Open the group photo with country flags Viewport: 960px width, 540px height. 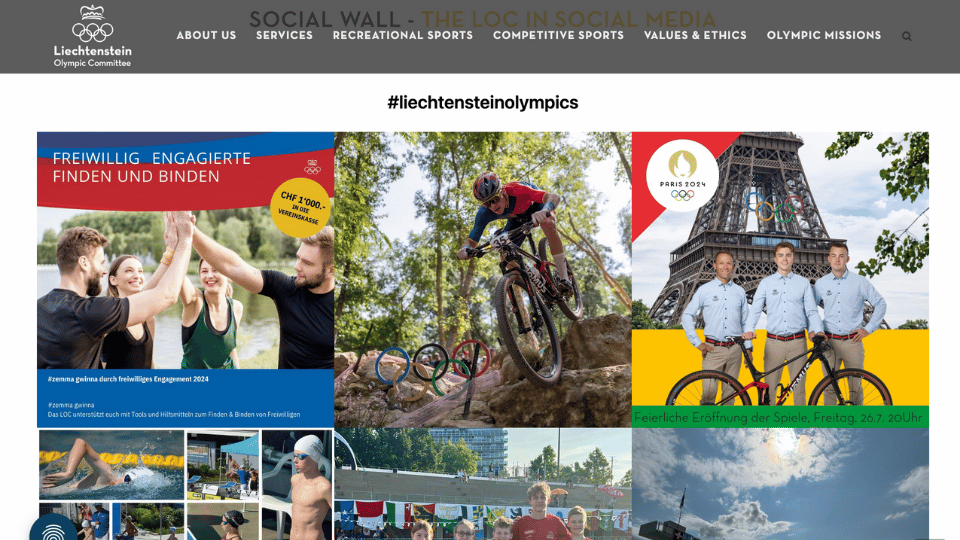(483, 484)
